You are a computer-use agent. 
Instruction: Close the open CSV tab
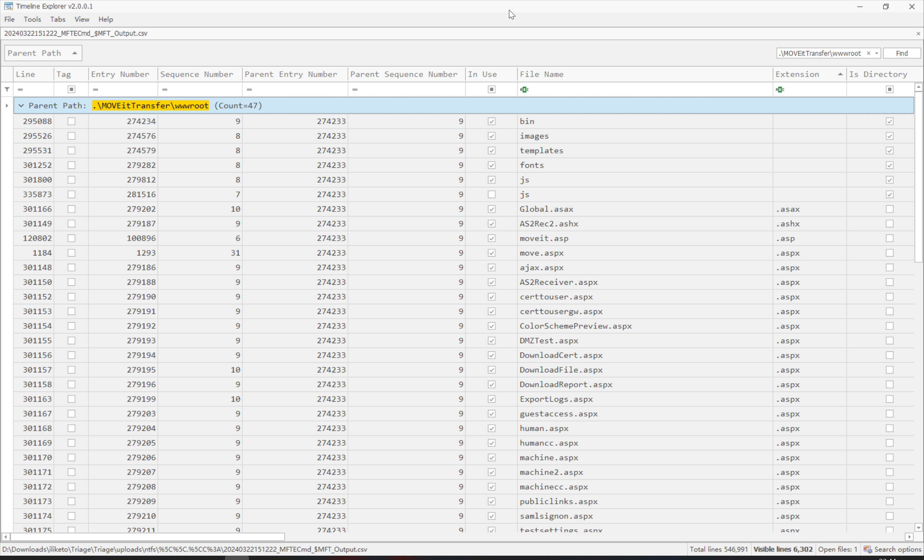pyautogui.click(x=918, y=34)
